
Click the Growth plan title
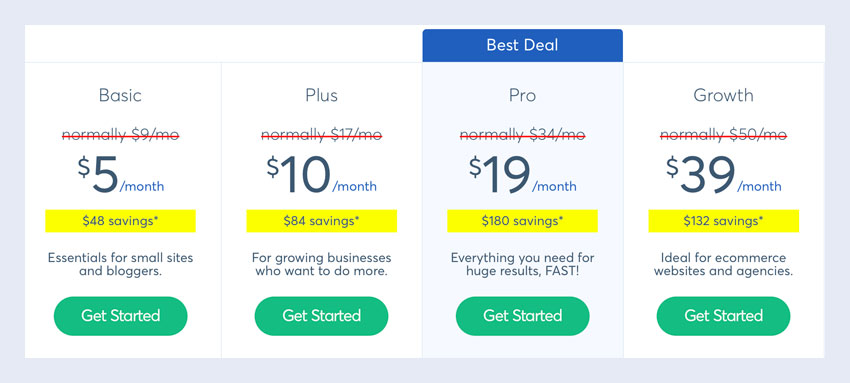click(724, 95)
